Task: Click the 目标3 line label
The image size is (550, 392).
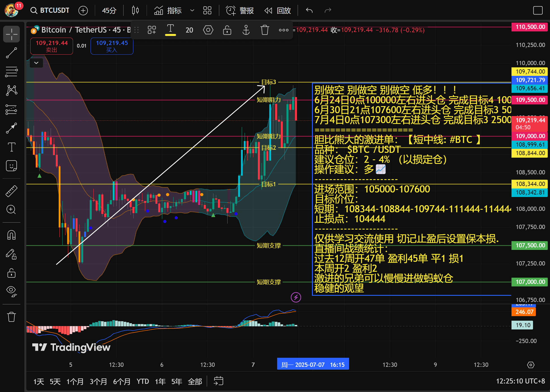Action: point(268,82)
